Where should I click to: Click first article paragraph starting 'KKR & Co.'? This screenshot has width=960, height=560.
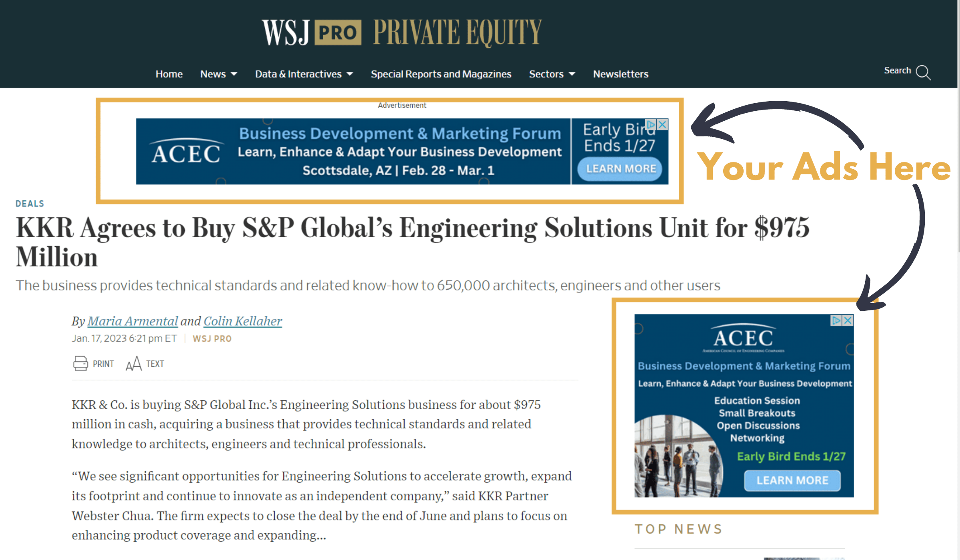306,424
